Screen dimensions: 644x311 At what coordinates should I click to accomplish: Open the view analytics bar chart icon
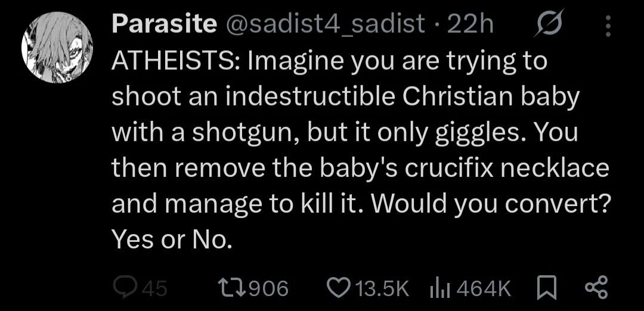pyautogui.click(x=439, y=288)
